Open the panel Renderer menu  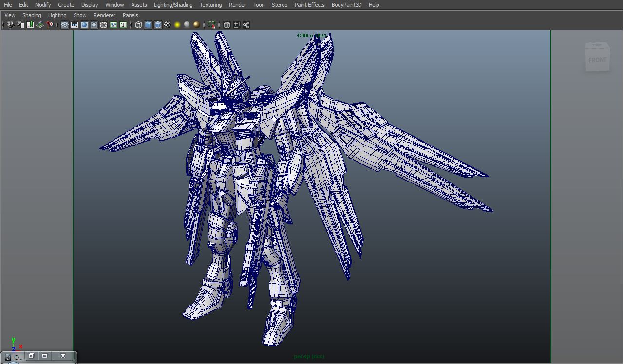pos(104,15)
